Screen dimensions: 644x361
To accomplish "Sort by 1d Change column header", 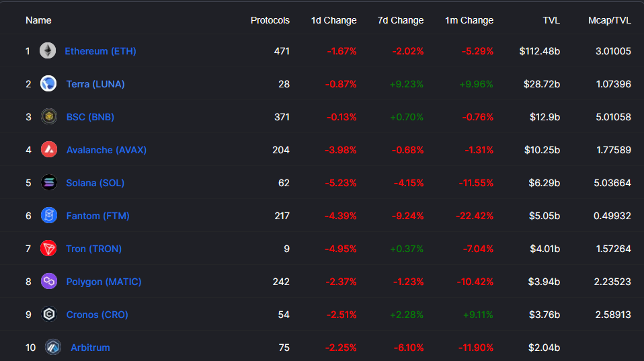I will pyautogui.click(x=333, y=20).
